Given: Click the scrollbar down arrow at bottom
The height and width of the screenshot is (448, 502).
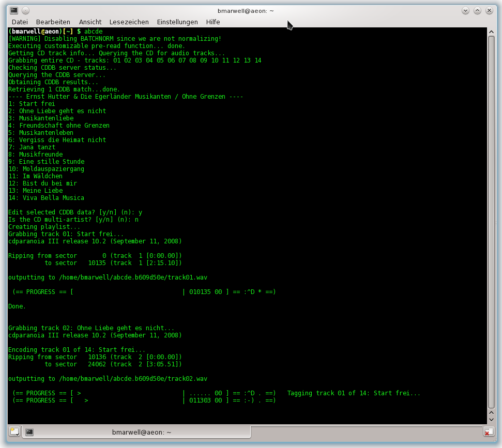Looking at the screenshot, I should tap(492, 420).
